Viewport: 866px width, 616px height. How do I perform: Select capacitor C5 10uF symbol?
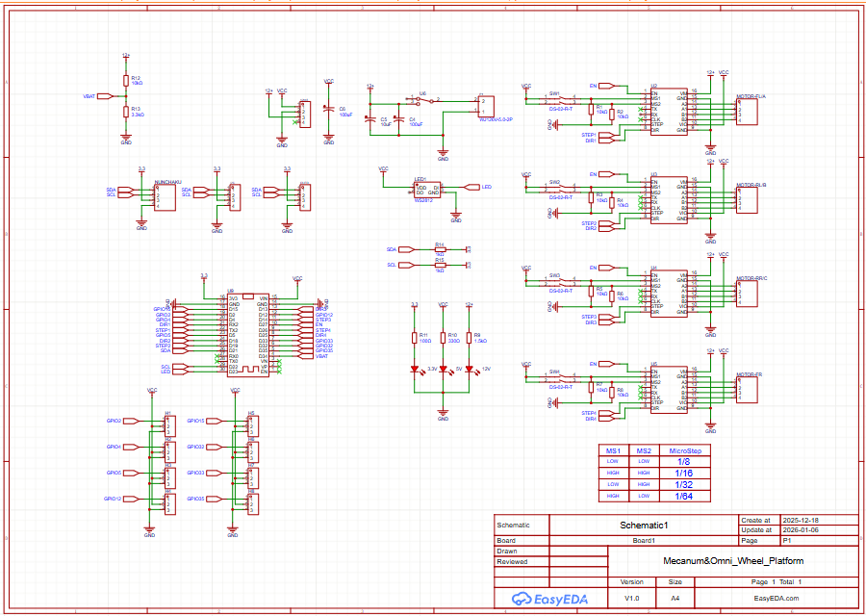click(x=370, y=118)
